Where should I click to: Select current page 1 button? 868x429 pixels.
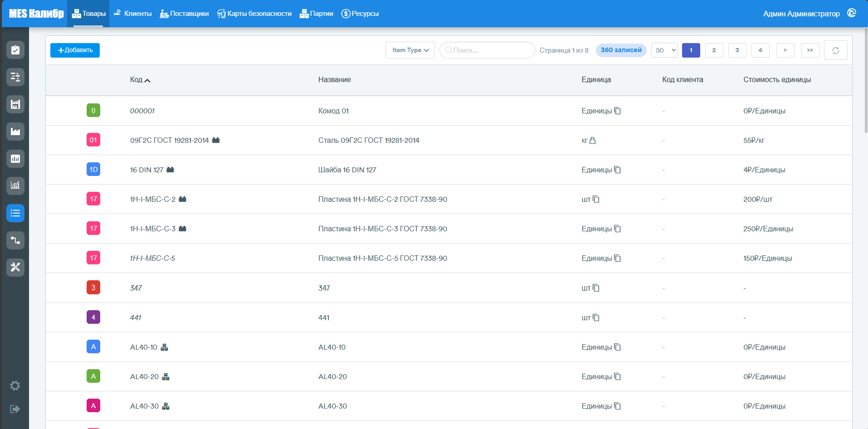(691, 50)
